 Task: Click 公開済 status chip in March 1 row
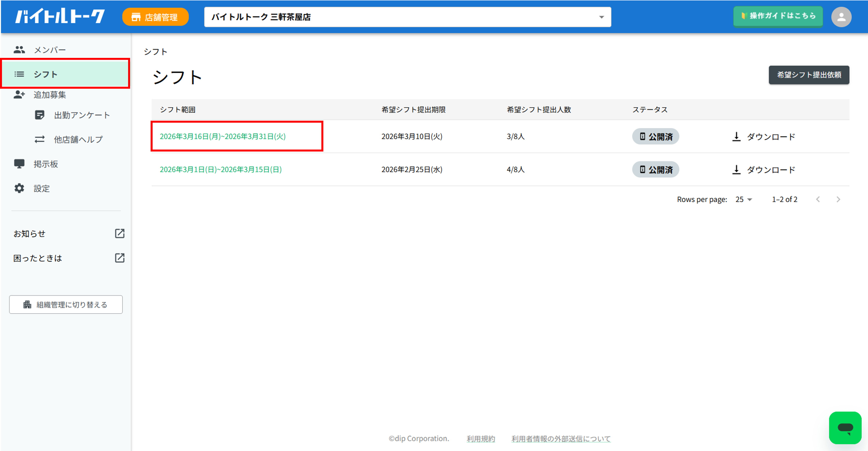[x=655, y=169]
